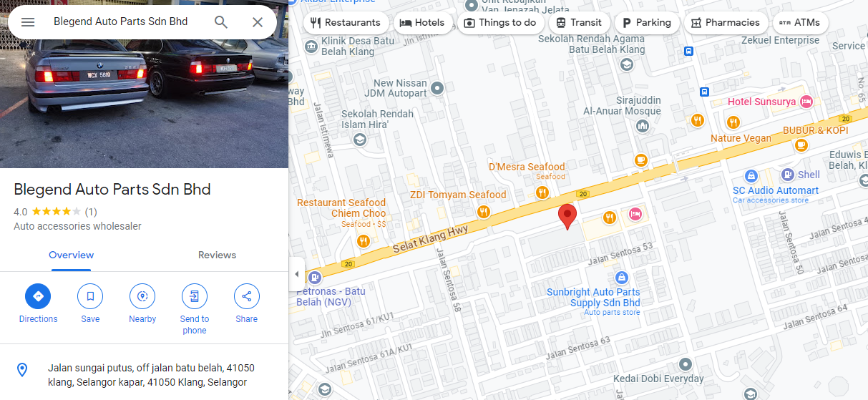Select the Overview tab
The width and height of the screenshot is (868, 400).
click(x=71, y=255)
